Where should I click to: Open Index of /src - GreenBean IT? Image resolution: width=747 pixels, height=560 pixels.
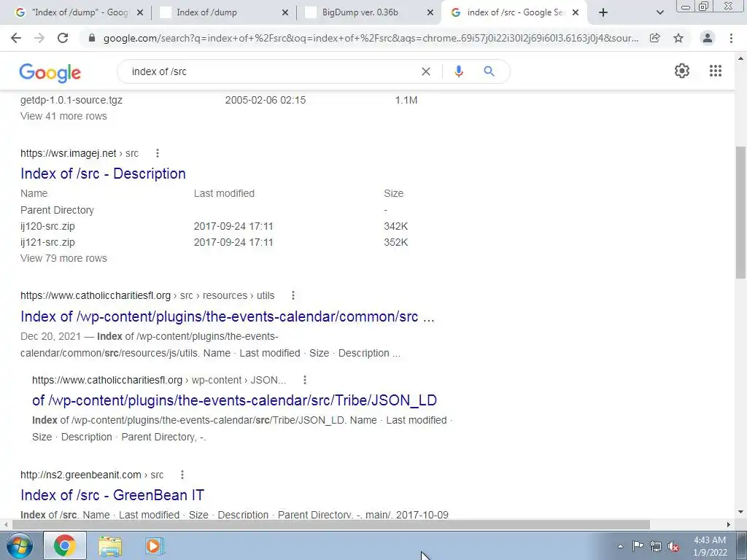[112, 495]
